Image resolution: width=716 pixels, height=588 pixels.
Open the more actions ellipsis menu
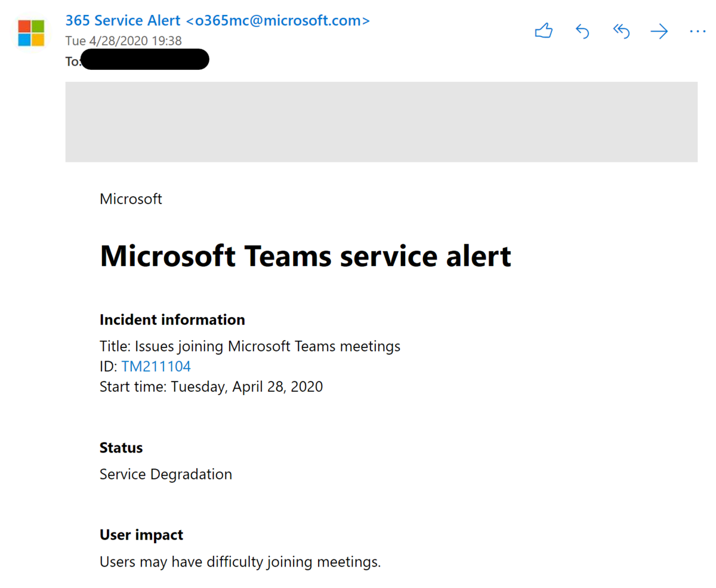(x=697, y=31)
